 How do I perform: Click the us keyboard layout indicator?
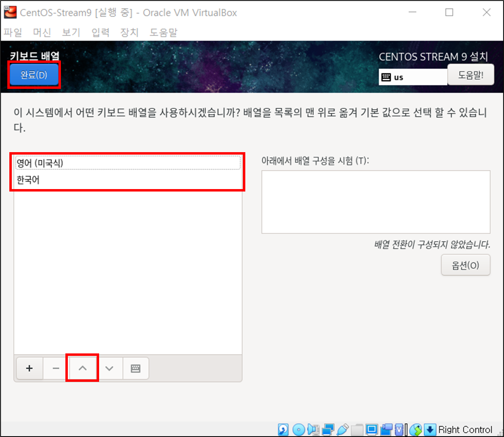tap(413, 77)
